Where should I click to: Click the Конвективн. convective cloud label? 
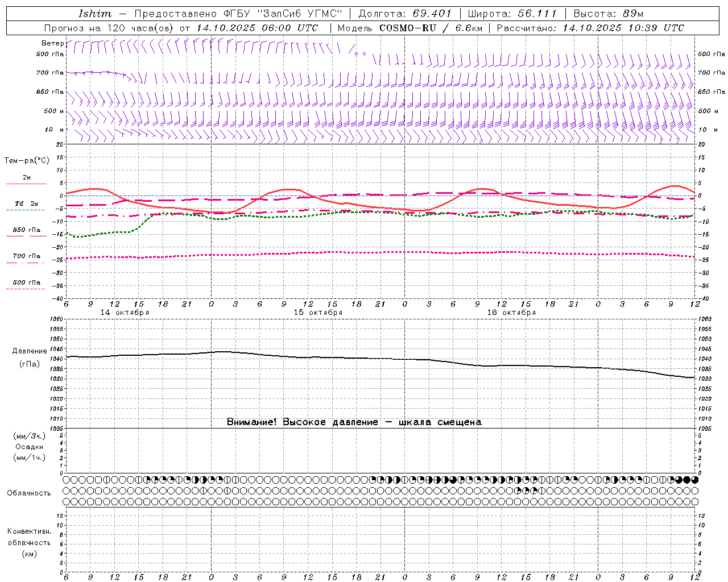(x=29, y=531)
